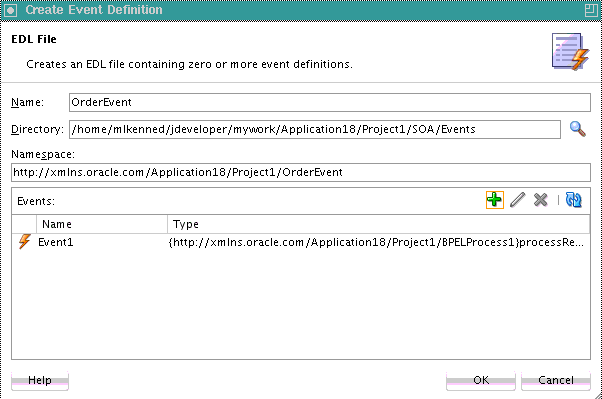Focus the Name field containing OrderEvent

coord(329,103)
